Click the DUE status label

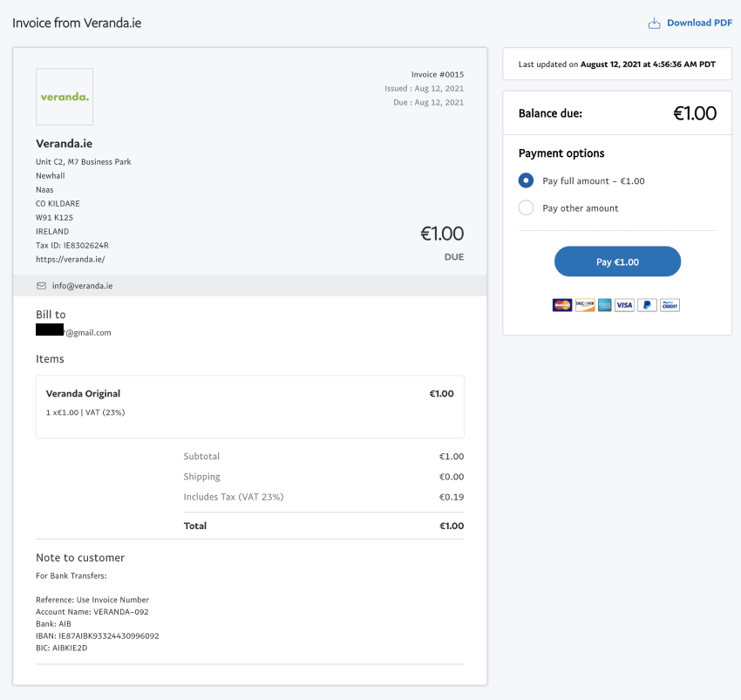click(x=454, y=257)
